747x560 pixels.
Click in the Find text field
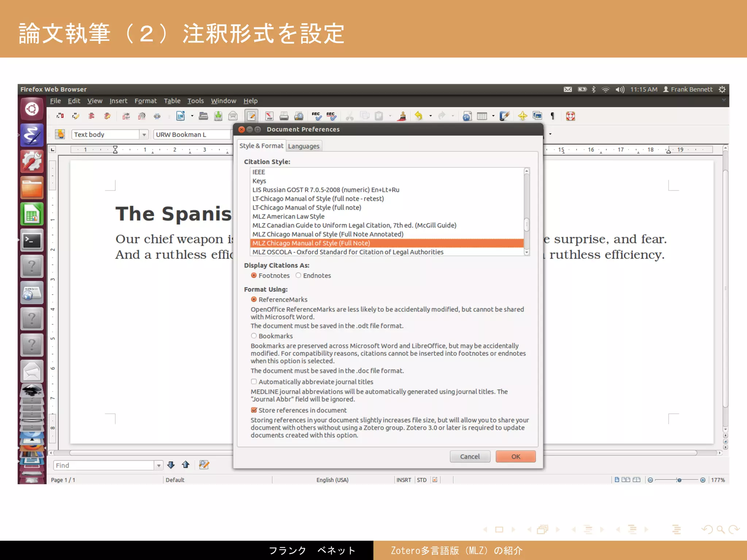pos(104,465)
